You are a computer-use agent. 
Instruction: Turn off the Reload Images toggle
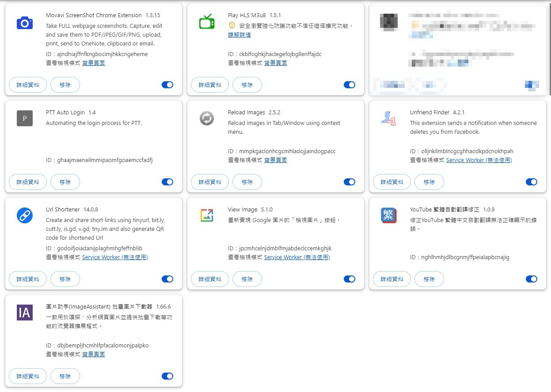[350, 181]
